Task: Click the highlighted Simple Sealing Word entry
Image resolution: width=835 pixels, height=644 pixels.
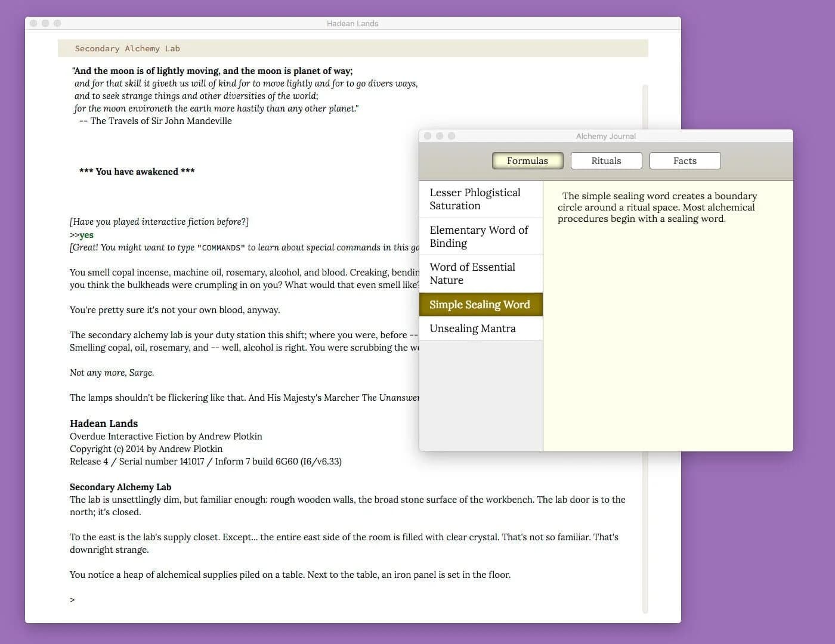Action: [480, 304]
